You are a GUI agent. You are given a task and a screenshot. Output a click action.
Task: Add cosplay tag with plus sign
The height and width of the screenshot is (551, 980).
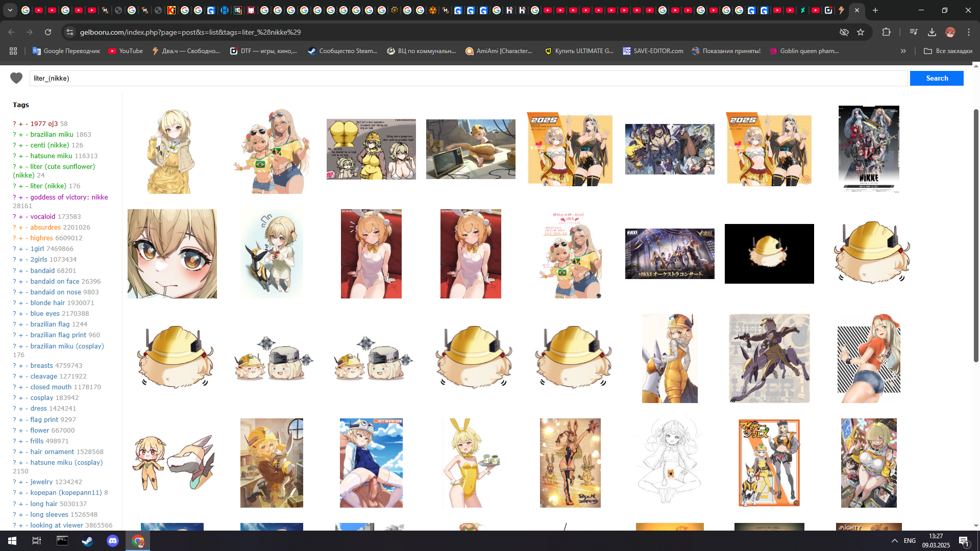pyautogui.click(x=21, y=398)
